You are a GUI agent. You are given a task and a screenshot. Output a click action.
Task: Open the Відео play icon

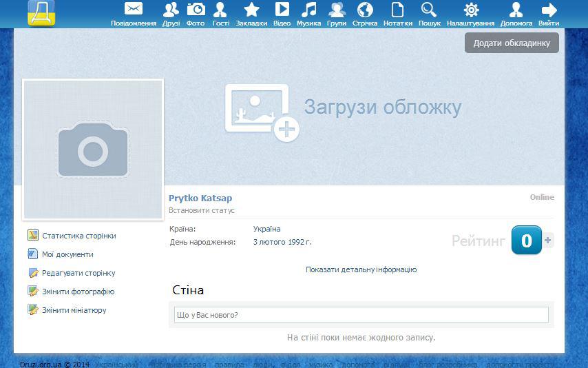282,9
